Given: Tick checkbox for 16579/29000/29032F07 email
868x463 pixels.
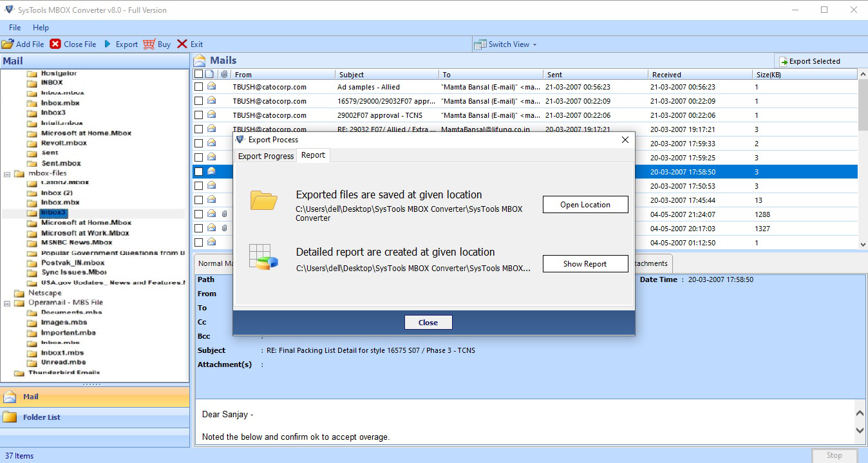Looking at the screenshot, I should pos(199,101).
